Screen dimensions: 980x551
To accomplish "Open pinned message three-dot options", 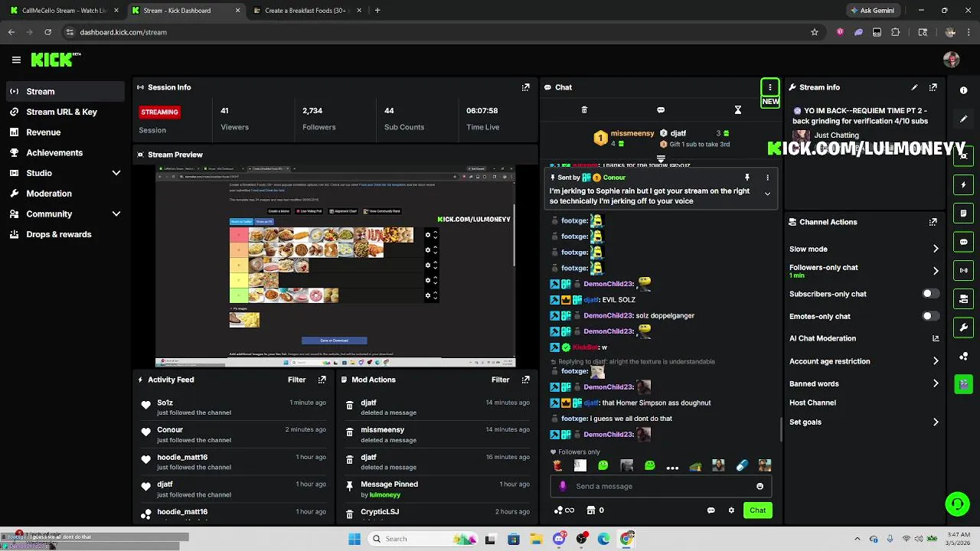I will 767,178.
